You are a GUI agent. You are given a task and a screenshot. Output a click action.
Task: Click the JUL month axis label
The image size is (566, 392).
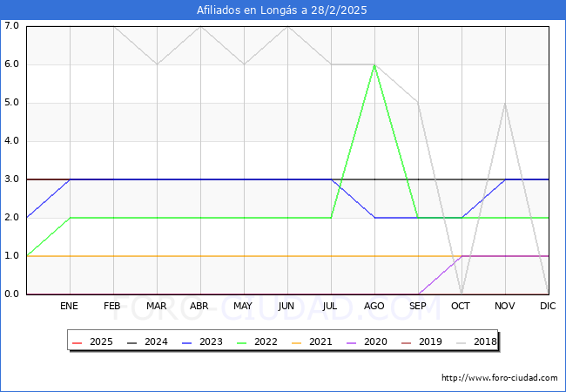pos(330,306)
